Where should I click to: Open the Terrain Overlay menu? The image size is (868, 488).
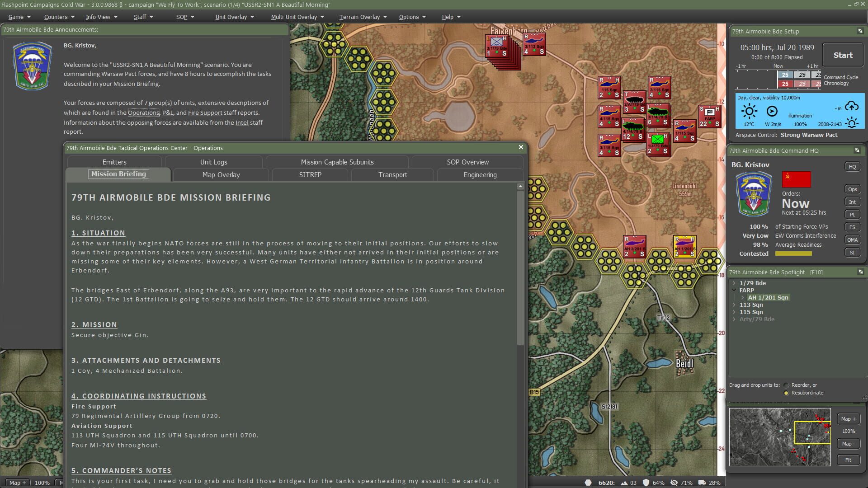[359, 17]
